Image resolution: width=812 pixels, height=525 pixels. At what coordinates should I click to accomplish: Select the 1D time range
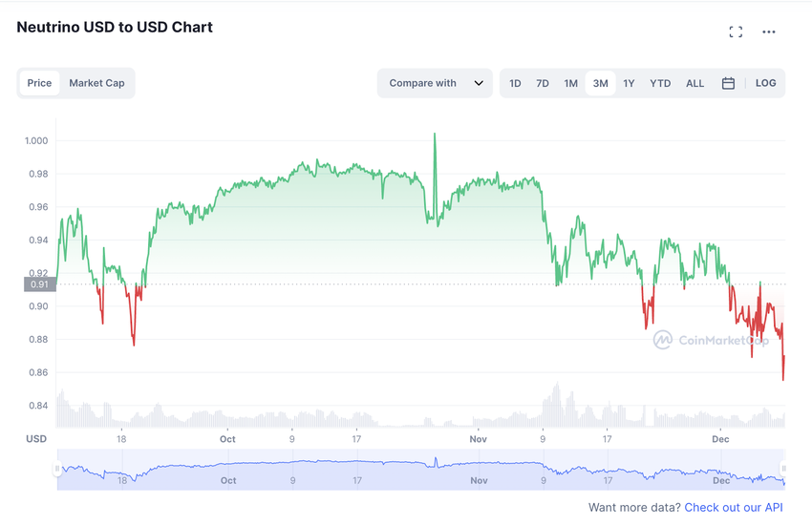[515, 83]
